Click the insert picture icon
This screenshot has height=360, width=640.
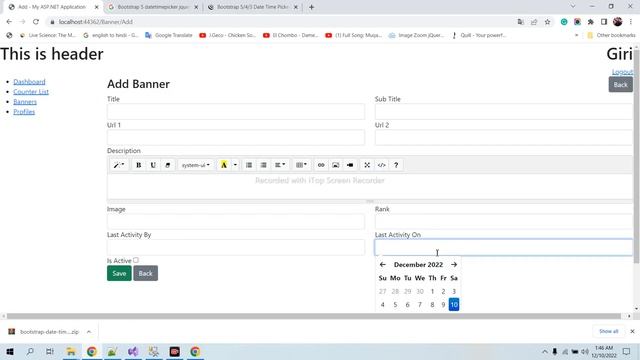tap(336, 165)
